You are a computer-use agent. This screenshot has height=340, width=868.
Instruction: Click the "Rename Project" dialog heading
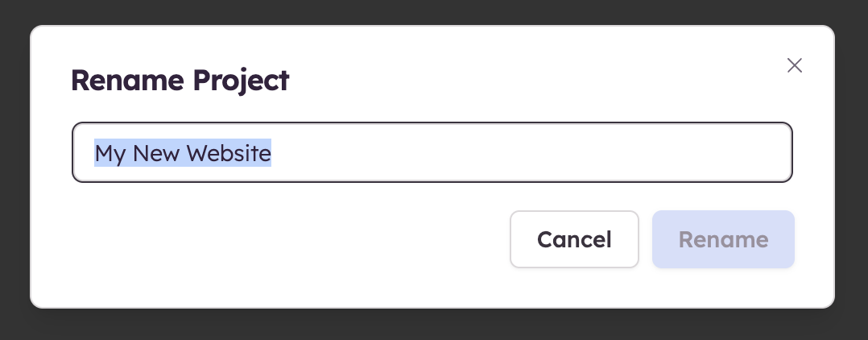tap(180, 81)
